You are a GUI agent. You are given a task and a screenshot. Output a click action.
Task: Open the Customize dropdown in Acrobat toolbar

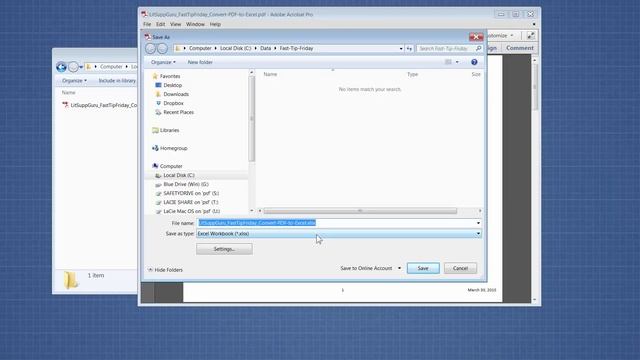500,36
